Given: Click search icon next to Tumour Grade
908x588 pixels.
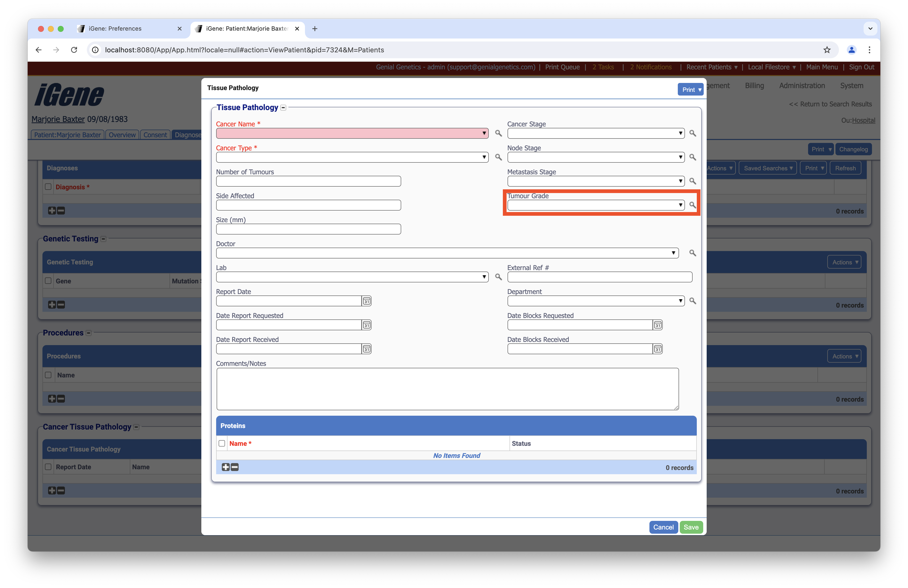Looking at the screenshot, I should [692, 205].
